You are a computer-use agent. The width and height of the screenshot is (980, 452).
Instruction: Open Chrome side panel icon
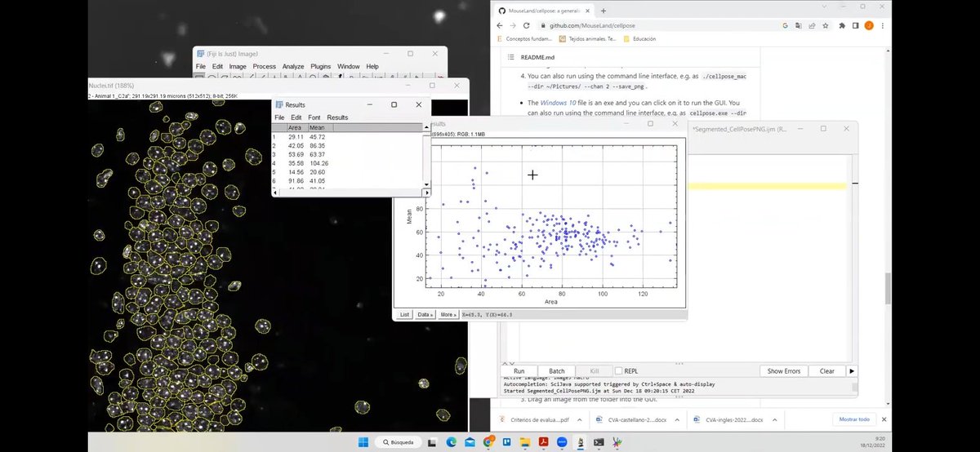point(856,26)
